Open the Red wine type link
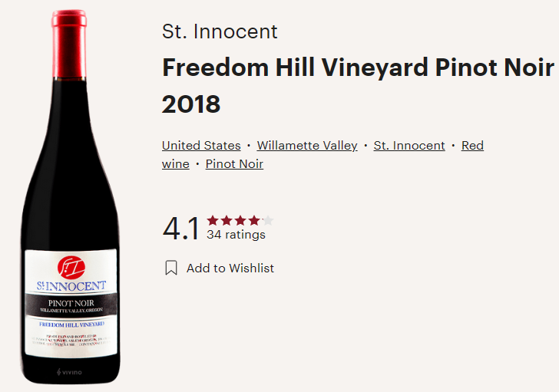Screen dimensions: 559x392 tap(472, 145)
